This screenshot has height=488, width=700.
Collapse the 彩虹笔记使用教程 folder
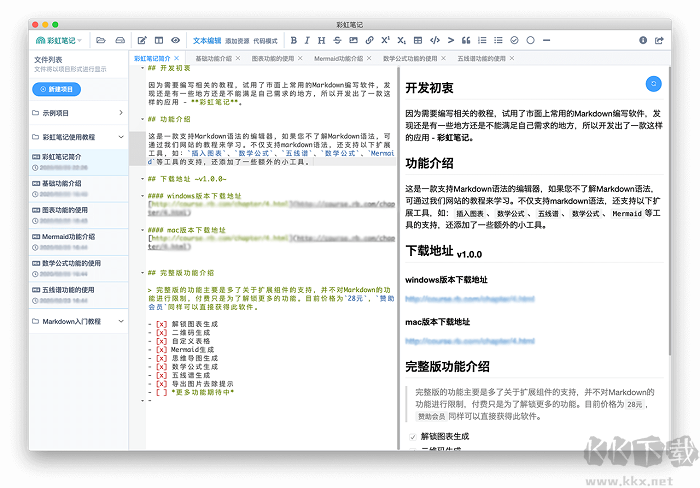click(120, 136)
